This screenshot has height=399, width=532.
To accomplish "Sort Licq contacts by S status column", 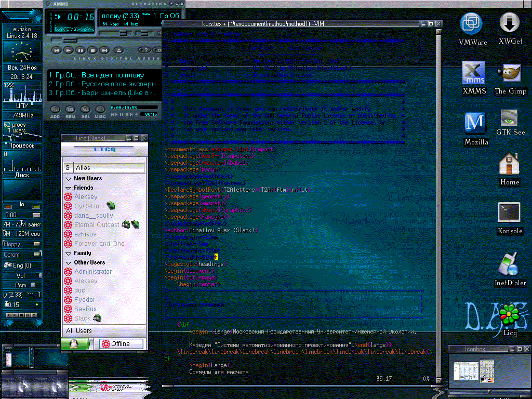I will coord(68,168).
